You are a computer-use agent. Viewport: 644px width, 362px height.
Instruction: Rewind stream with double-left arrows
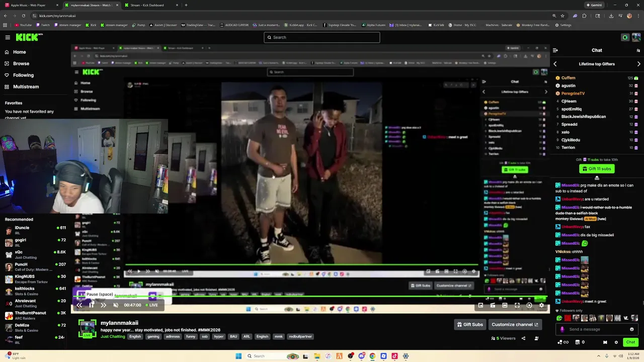(x=79, y=305)
